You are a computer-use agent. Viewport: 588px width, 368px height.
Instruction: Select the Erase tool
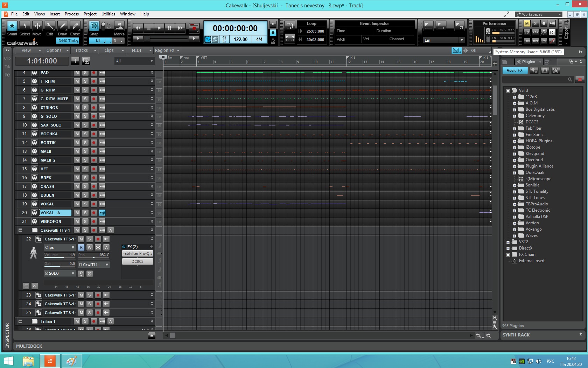pos(75,26)
